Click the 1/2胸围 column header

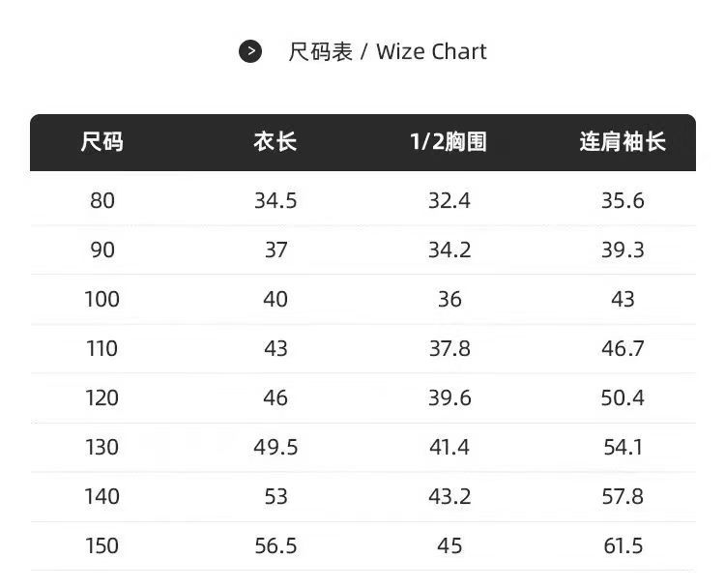449,142
